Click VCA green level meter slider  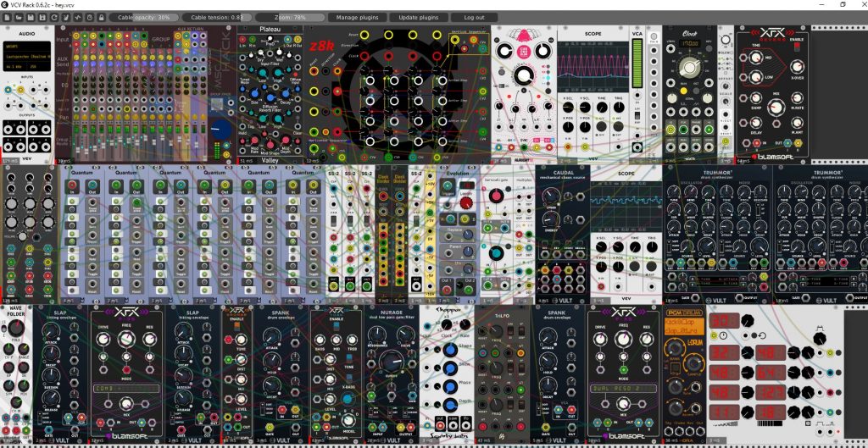[x=637, y=64]
